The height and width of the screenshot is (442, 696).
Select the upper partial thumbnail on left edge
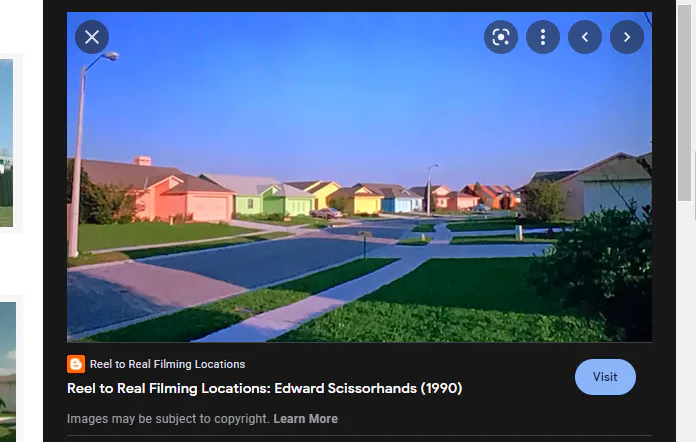[x=6, y=143]
